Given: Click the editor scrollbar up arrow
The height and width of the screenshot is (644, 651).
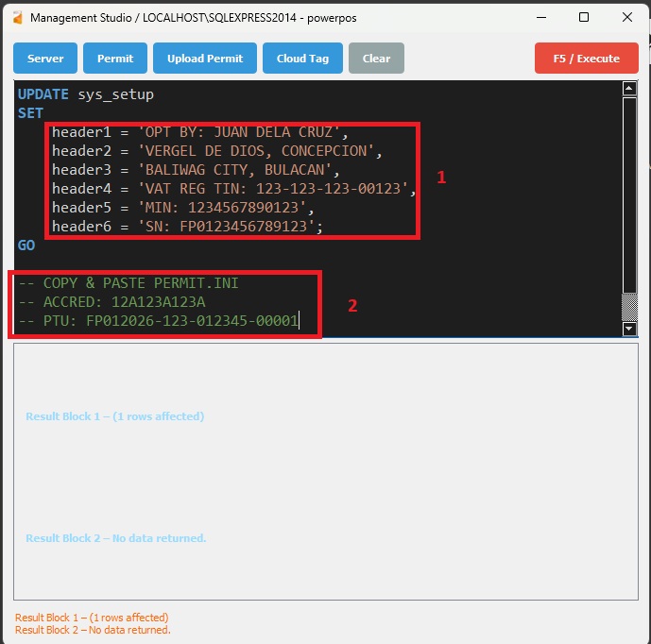Looking at the screenshot, I should pyautogui.click(x=629, y=89).
